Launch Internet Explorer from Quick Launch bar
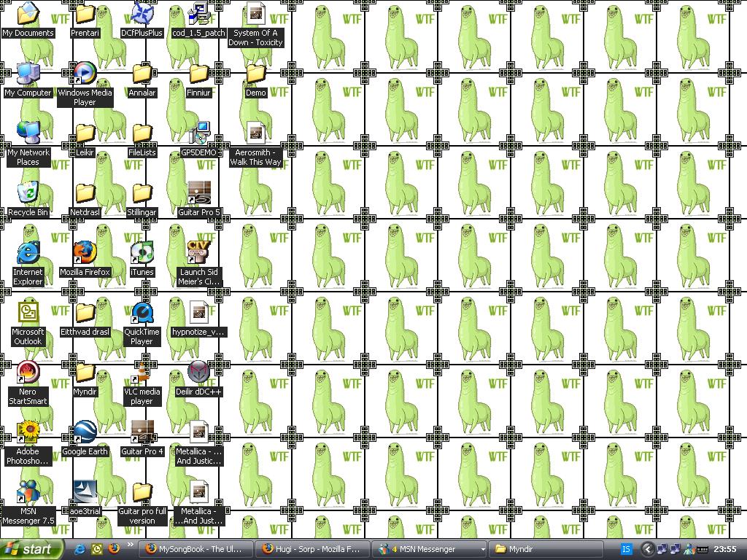Screen dimensions: 747x560 80,549
